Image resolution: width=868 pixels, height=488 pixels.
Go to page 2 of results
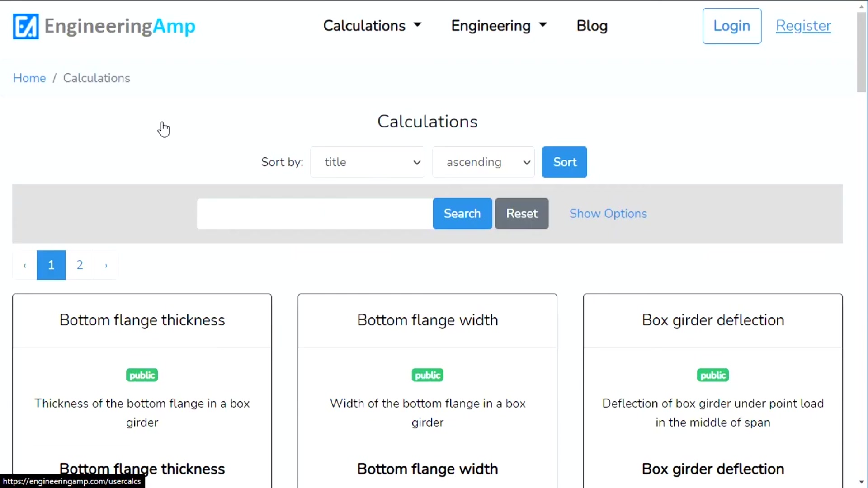[80, 265]
